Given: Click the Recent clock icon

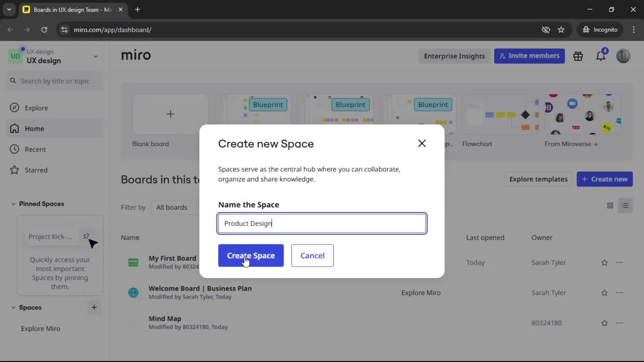Looking at the screenshot, I should [14, 149].
